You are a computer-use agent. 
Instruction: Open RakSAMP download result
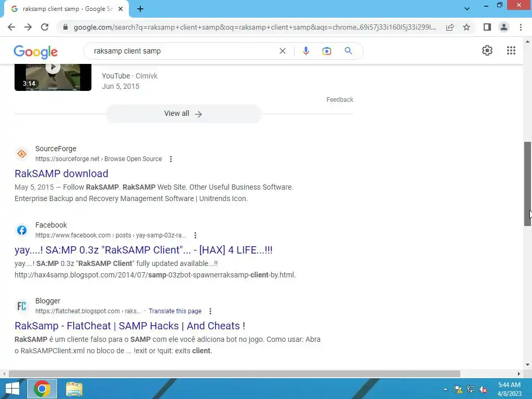pos(61,174)
